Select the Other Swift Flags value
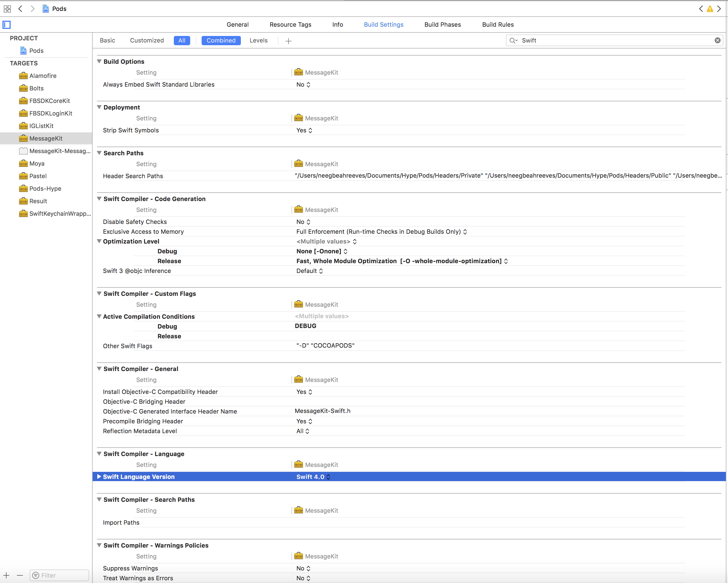Viewport: 728px width, 583px height. 326,346
